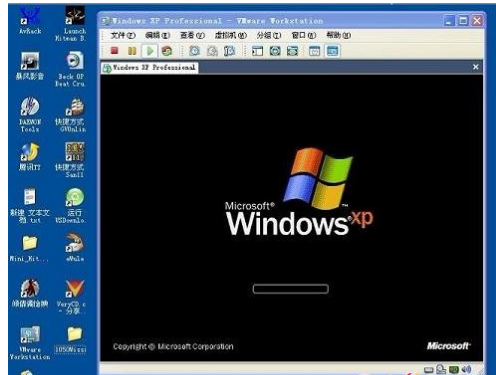
Task: Maximize the VMware Workstation window
Action: tap(463, 21)
